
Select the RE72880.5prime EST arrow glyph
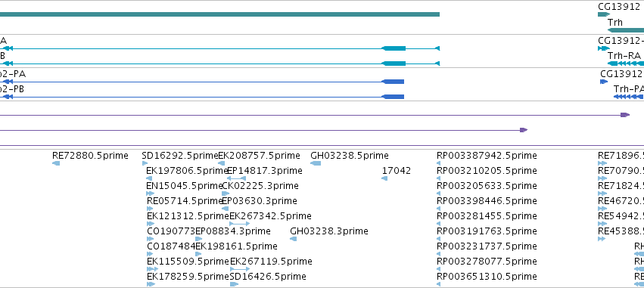56,163
